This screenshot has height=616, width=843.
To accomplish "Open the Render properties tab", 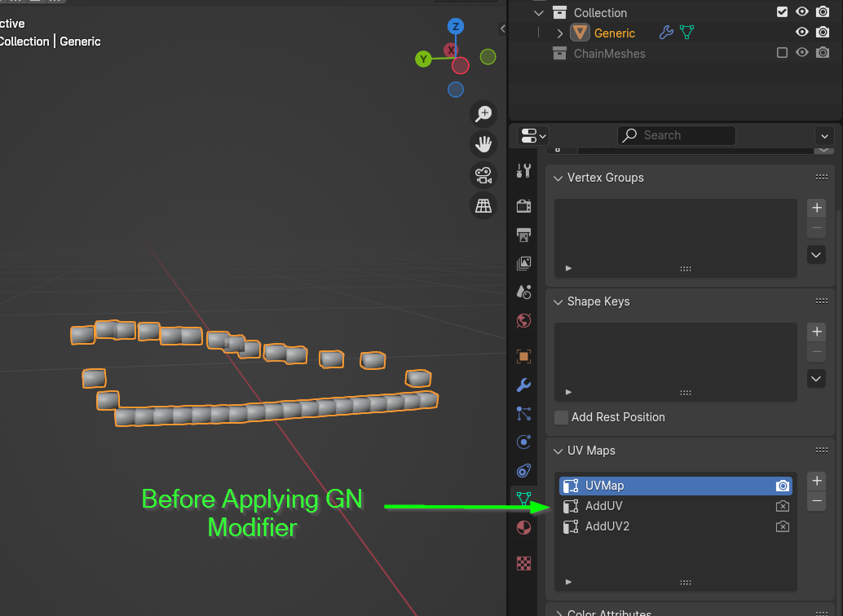I will tap(523, 206).
